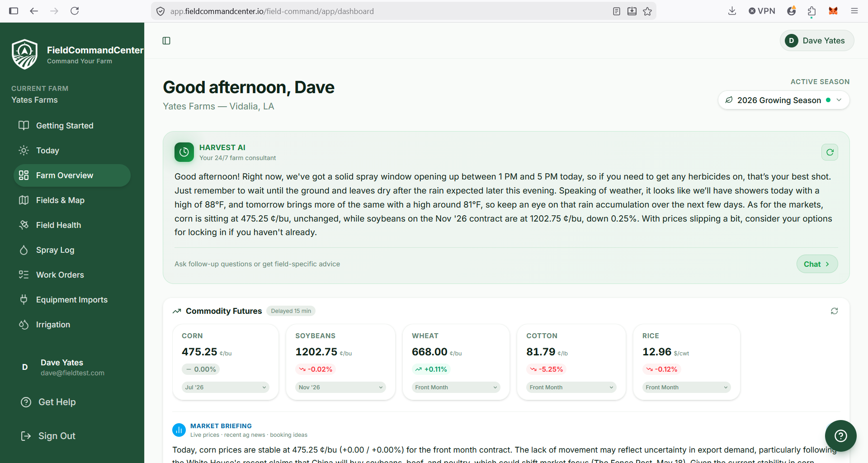
Task: Click Soybeans -0.02% change badge
Action: point(316,369)
